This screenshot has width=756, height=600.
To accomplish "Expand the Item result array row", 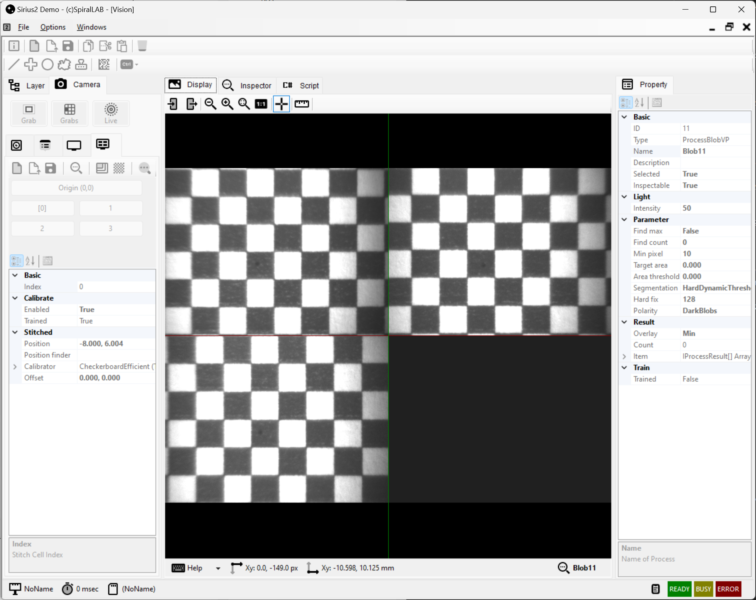I will [x=625, y=356].
